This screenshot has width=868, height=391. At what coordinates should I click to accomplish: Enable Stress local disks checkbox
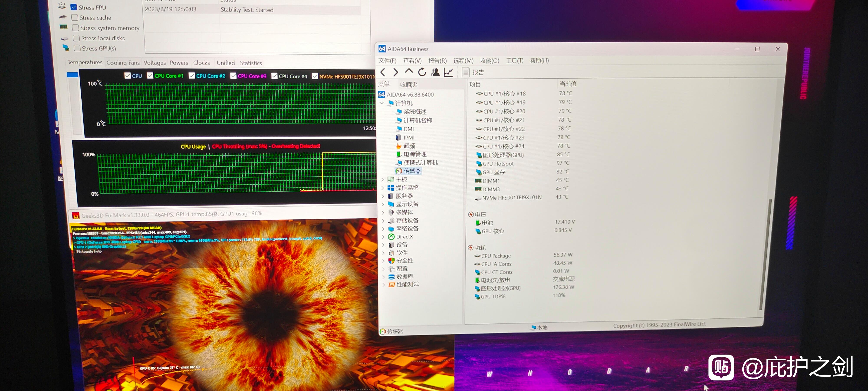[76, 38]
